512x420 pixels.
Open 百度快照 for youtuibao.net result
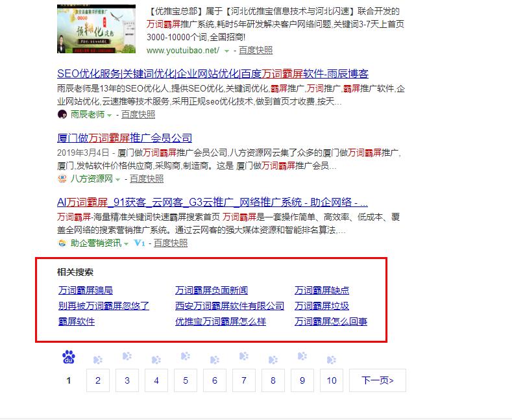point(255,50)
